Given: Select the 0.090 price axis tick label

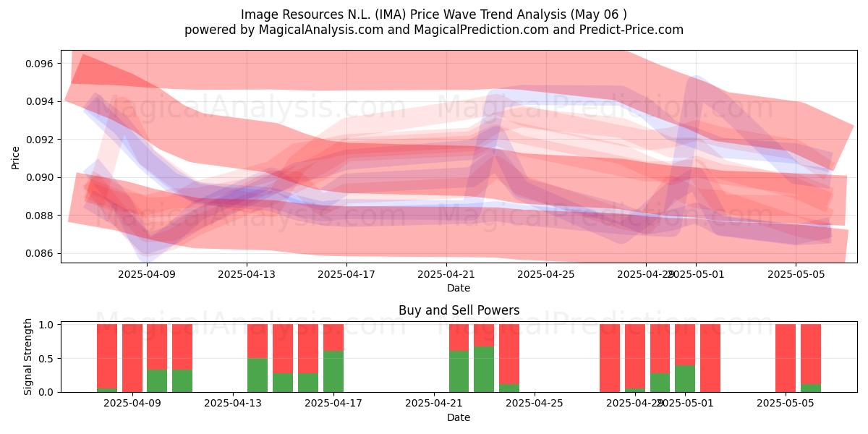Looking at the screenshot, I should (x=40, y=177).
